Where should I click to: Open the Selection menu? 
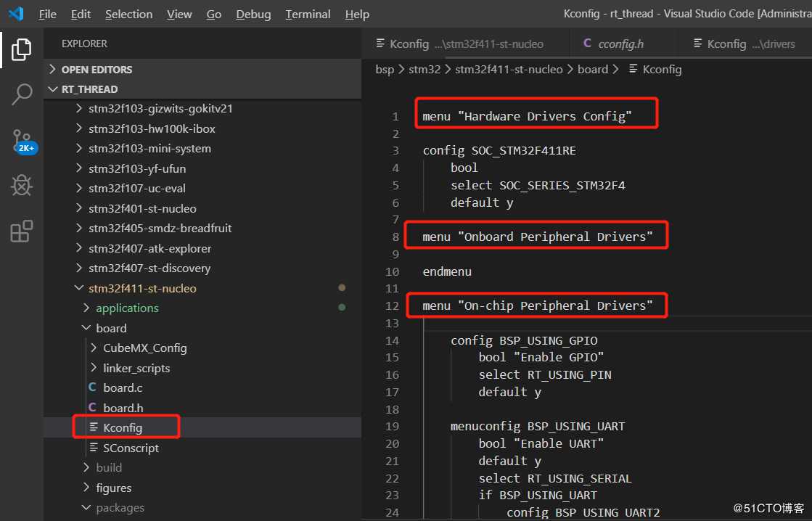click(129, 14)
